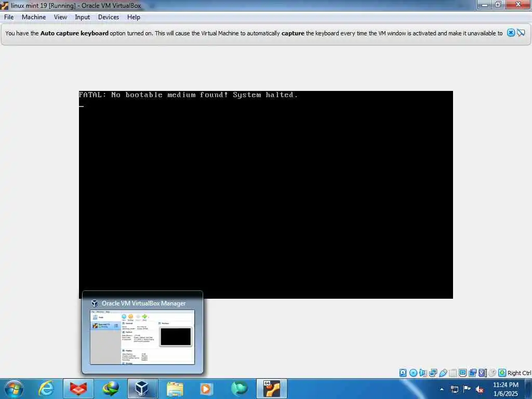
Task: Click the hard disk activity status icon
Action: click(x=403, y=373)
